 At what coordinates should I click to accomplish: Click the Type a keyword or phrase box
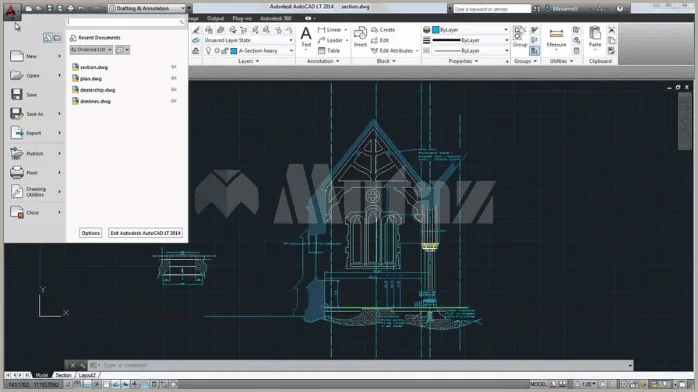click(491, 8)
